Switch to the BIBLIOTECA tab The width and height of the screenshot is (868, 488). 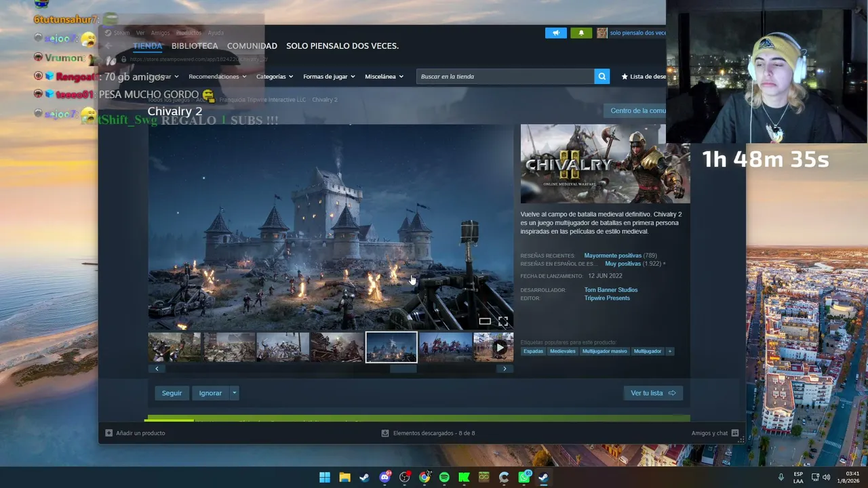[195, 46]
